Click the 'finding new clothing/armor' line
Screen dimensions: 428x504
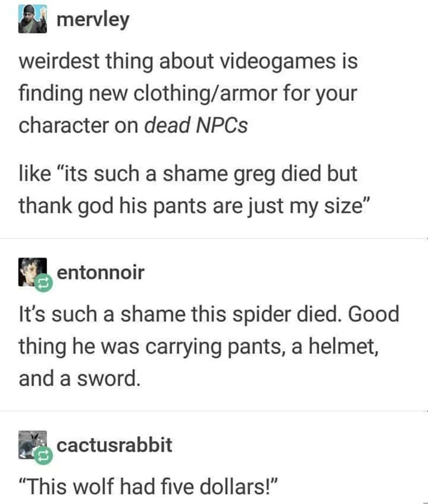pyautogui.click(x=188, y=94)
